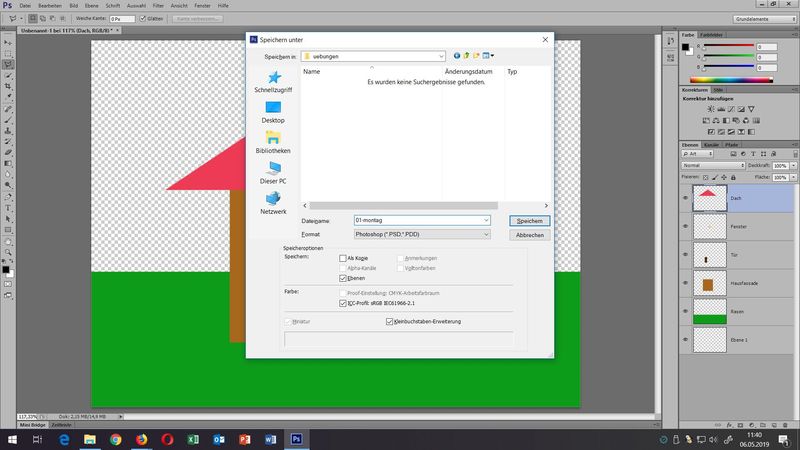Uncheck the Ebenen save option
This screenshot has width=800, height=450.
tap(343, 278)
